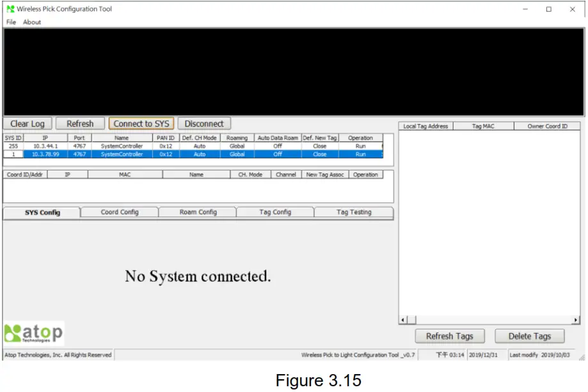
Task: Click the Channel column header
Action: (286, 175)
